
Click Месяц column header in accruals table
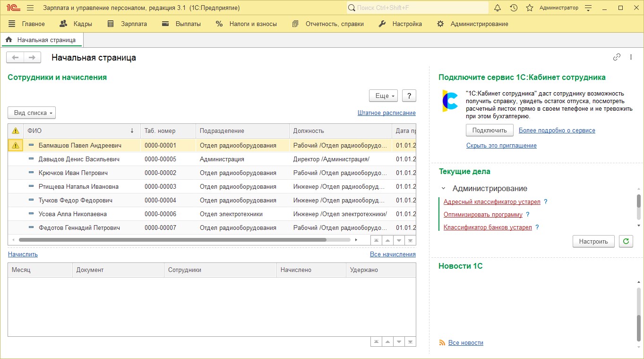pos(40,270)
